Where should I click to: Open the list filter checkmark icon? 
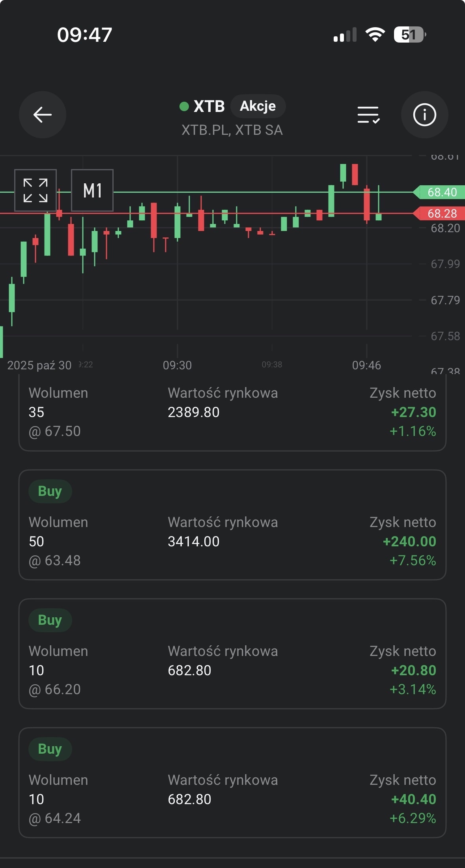pyautogui.click(x=368, y=115)
